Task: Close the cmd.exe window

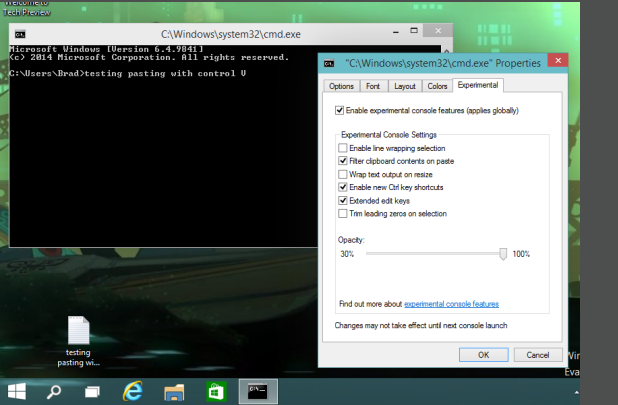Action: click(x=438, y=31)
